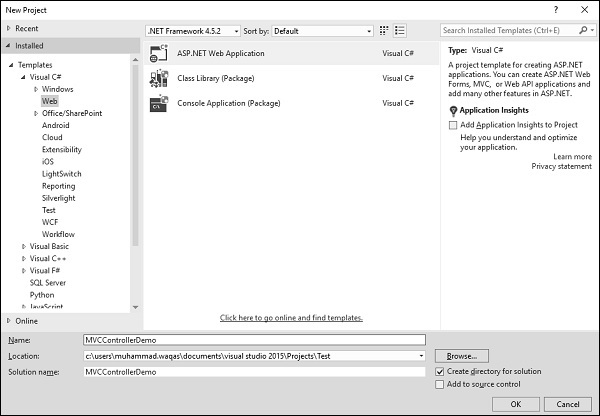600x416 pixels.
Task: Select the LightSwitch template category
Action: pos(62,174)
